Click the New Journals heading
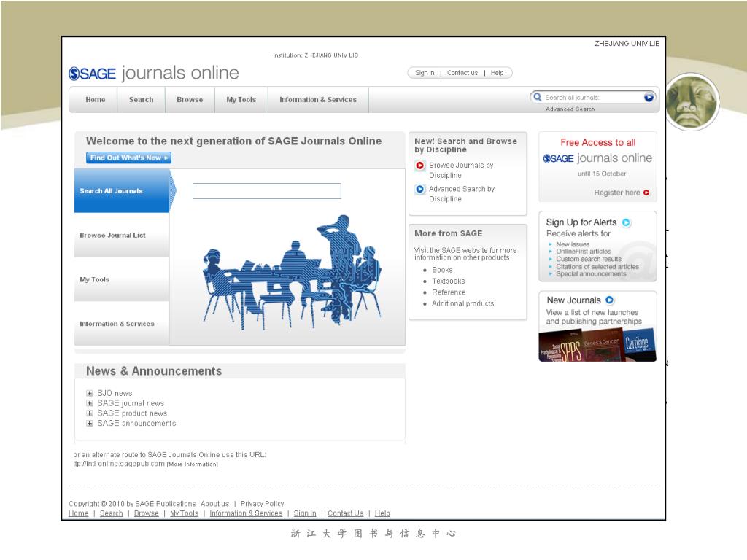747x560 pixels. 573,300
